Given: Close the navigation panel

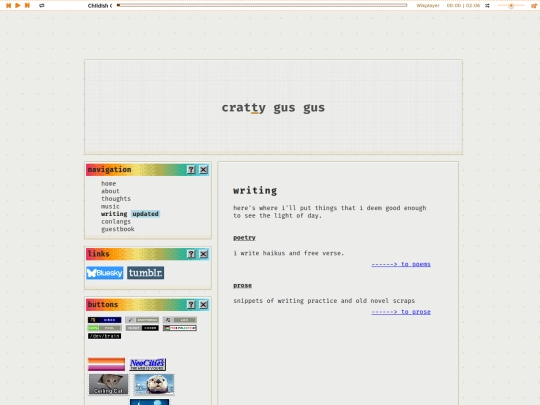Looking at the screenshot, I should [x=204, y=169].
